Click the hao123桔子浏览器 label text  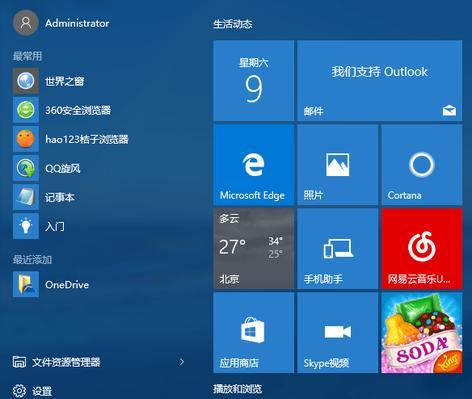coord(87,139)
